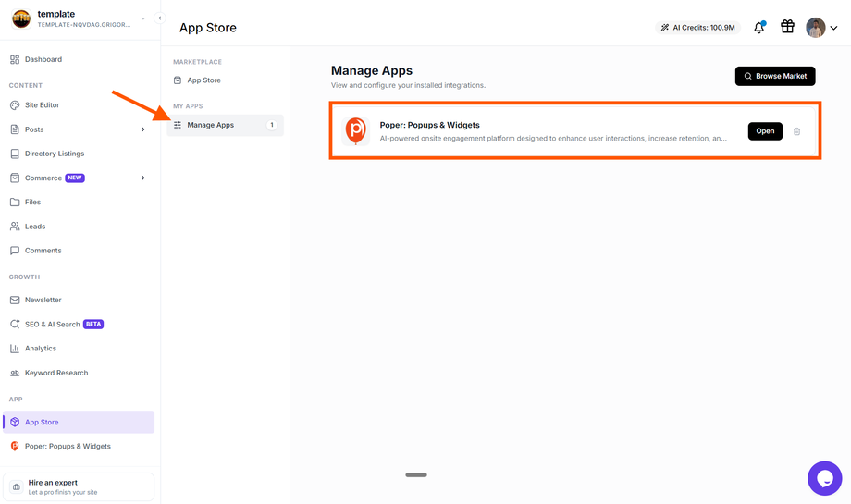Collapse the sidebar with the arrow button
This screenshot has height=504, width=851.
click(x=159, y=18)
